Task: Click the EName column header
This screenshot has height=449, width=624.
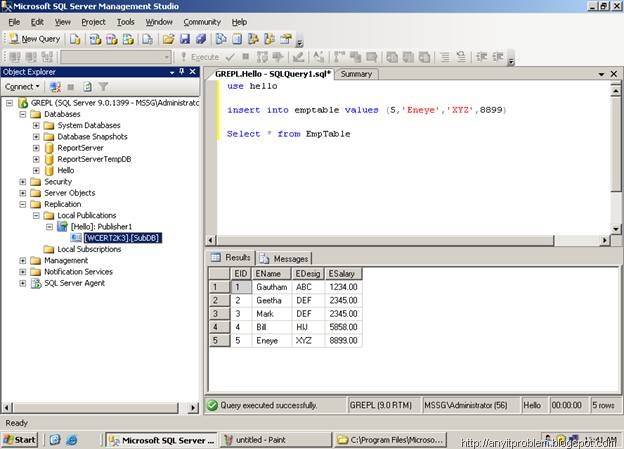Action: coord(272,273)
